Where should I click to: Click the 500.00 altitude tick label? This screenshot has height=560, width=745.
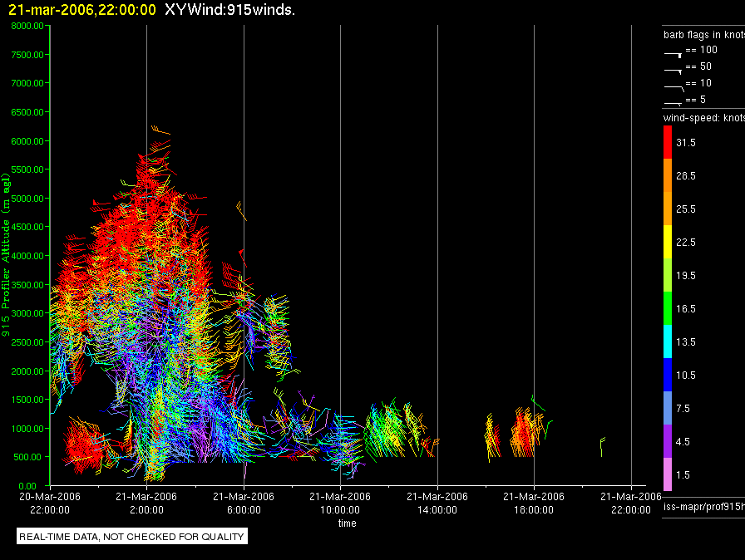27,457
